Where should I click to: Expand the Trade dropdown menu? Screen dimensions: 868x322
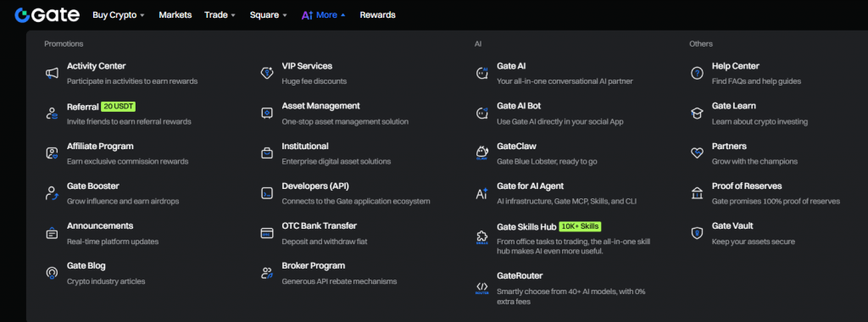pos(220,15)
